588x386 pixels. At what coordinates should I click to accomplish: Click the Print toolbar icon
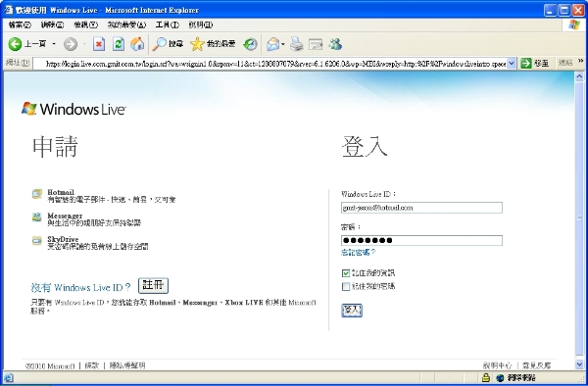[x=296, y=44]
